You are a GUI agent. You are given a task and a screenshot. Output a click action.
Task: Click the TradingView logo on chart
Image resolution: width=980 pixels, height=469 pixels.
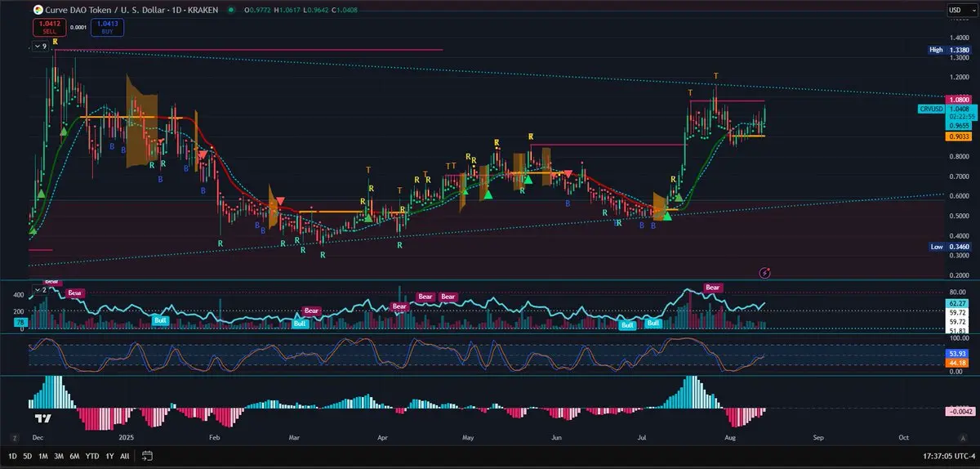pos(43,418)
